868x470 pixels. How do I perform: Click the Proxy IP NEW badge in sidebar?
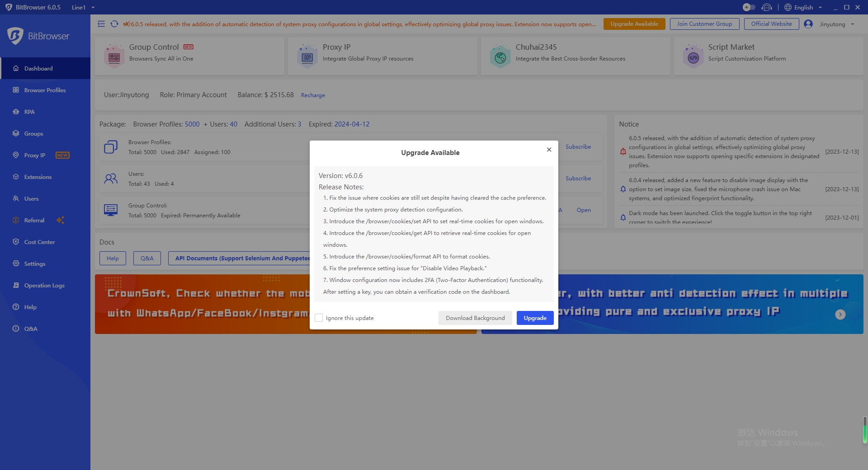62,155
